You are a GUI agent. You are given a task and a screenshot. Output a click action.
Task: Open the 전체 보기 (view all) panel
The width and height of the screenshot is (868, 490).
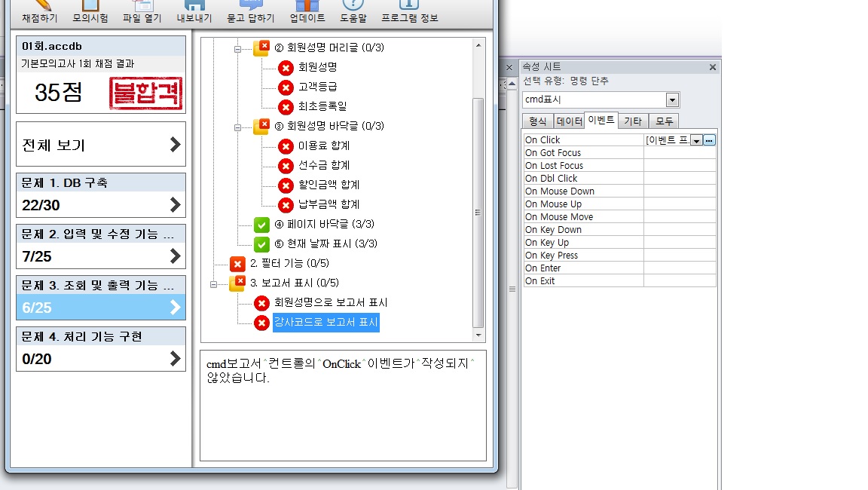101,144
